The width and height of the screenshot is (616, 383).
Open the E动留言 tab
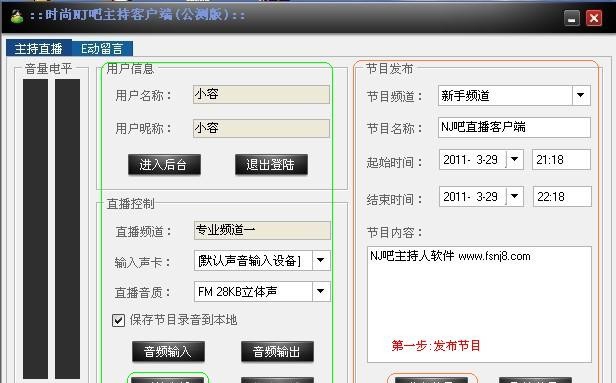click(x=102, y=49)
